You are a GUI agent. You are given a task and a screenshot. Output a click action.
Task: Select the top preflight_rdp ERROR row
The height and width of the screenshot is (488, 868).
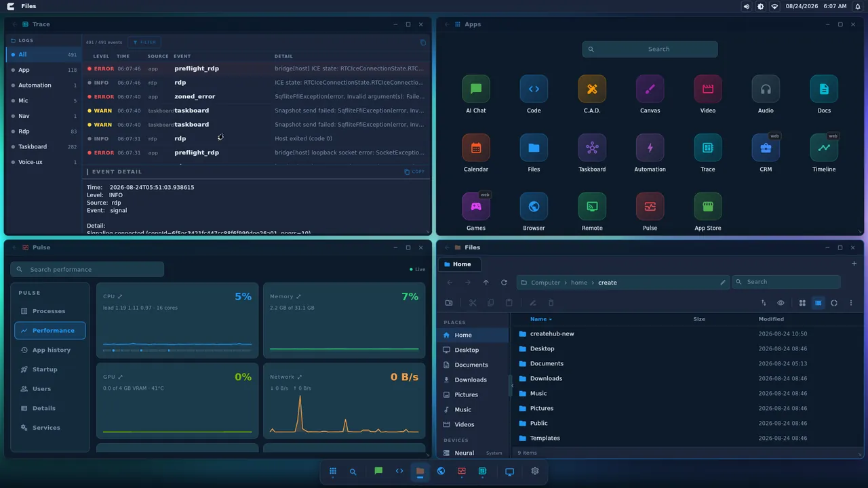pyautogui.click(x=256, y=68)
